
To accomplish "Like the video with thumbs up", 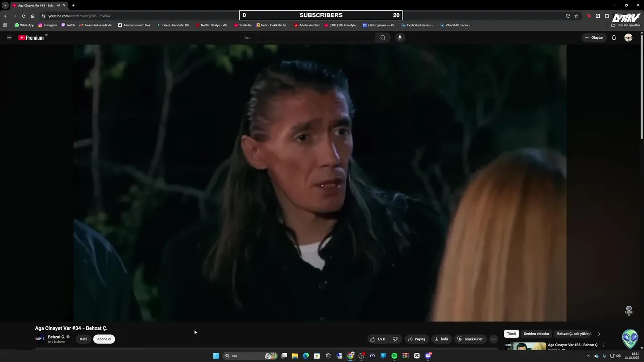I will (x=378, y=339).
